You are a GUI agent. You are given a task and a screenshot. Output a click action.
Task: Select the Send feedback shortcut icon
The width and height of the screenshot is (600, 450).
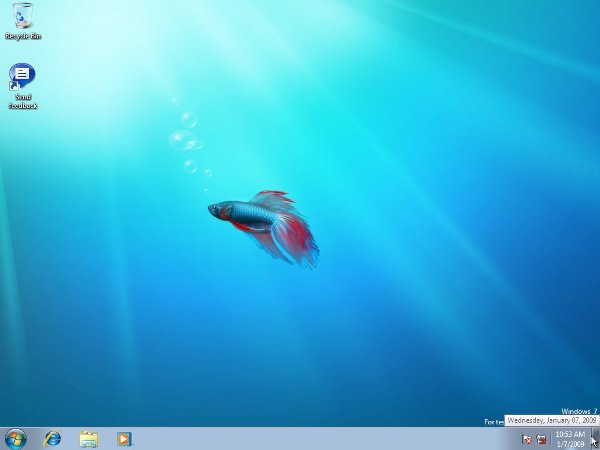[22, 76]
